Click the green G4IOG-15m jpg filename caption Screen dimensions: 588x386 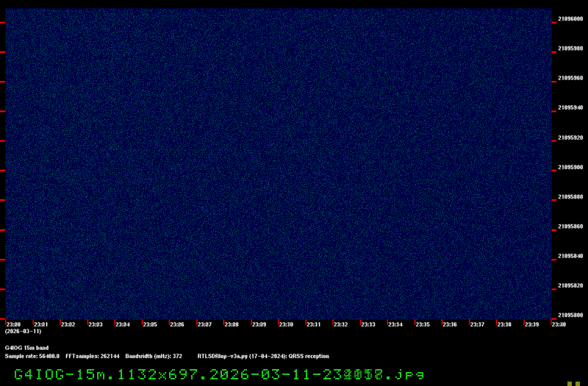[x=219, y=374]
